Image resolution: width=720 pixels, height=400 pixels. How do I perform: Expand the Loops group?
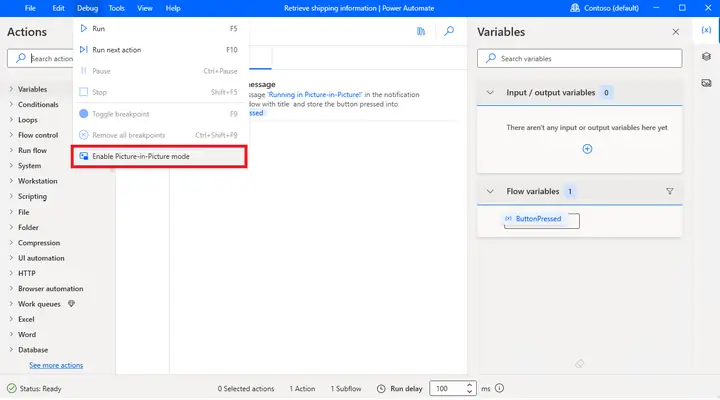click(28, 120)
